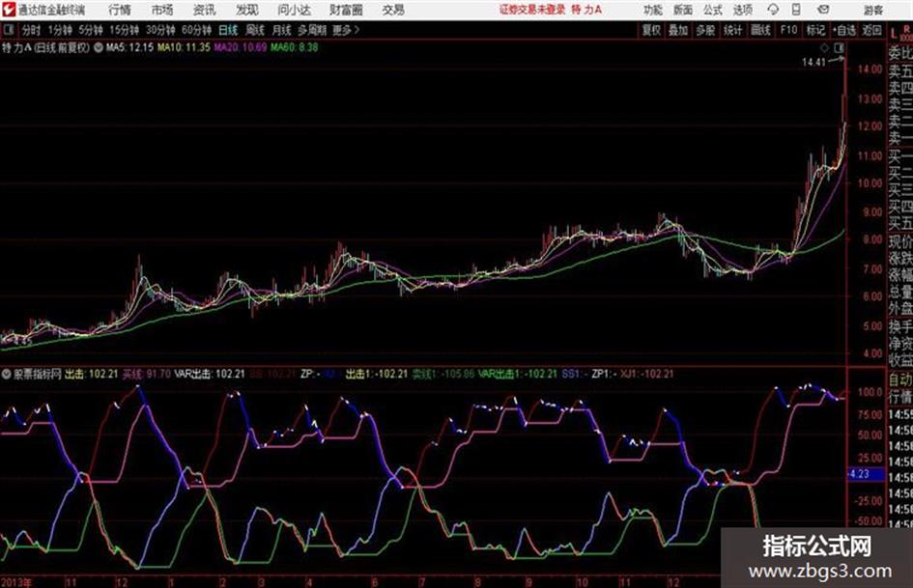Screen dimensions: 913x588
Task: Open the 发现 menu
Action: tap(247, 10)
